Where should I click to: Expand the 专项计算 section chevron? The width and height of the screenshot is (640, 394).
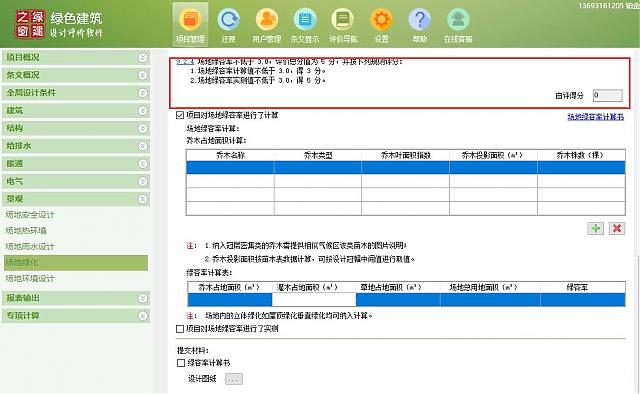[142, 316]
